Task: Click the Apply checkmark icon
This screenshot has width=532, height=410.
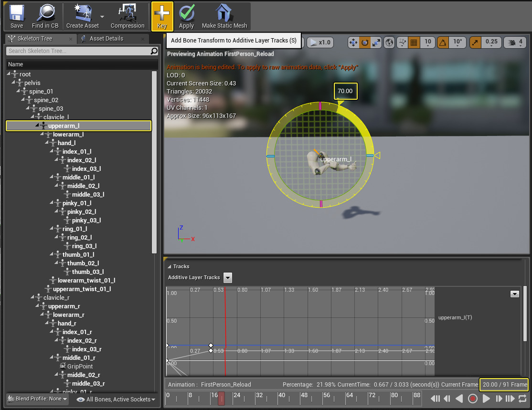Action: click(x=186, y=16)
